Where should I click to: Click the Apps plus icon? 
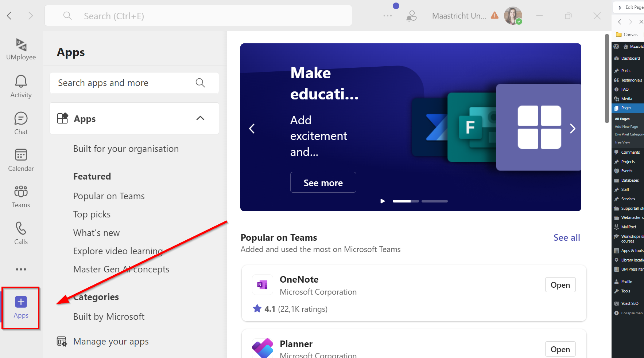tap(21, 302)
